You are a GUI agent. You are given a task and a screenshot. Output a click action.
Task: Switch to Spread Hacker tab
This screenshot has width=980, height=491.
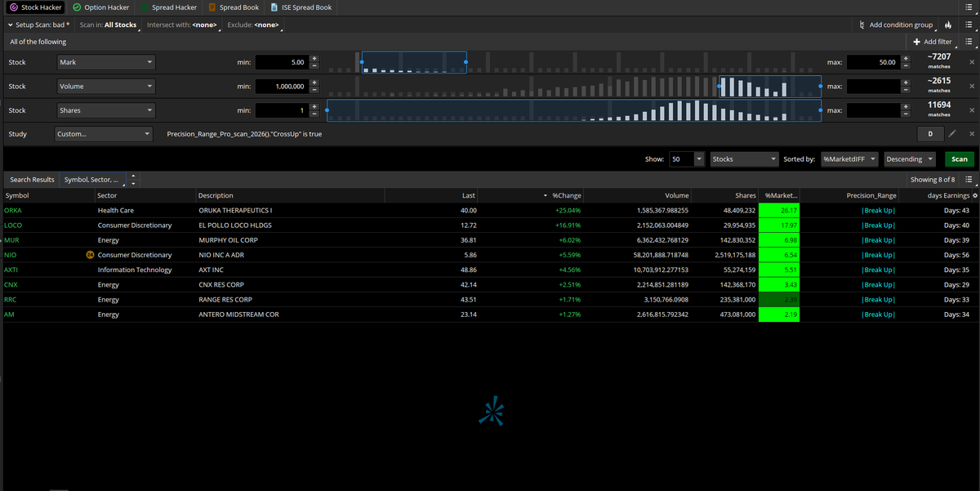tap(168, 7)
